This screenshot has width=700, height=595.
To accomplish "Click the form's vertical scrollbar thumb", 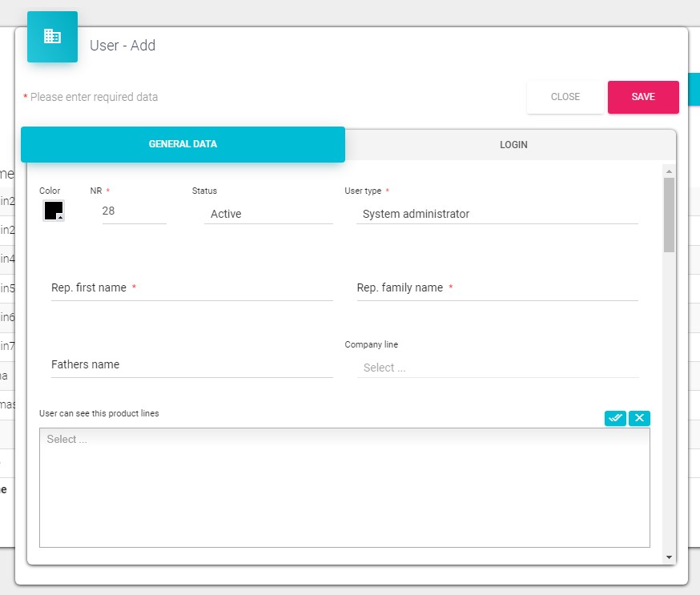I will coord(669,215).
